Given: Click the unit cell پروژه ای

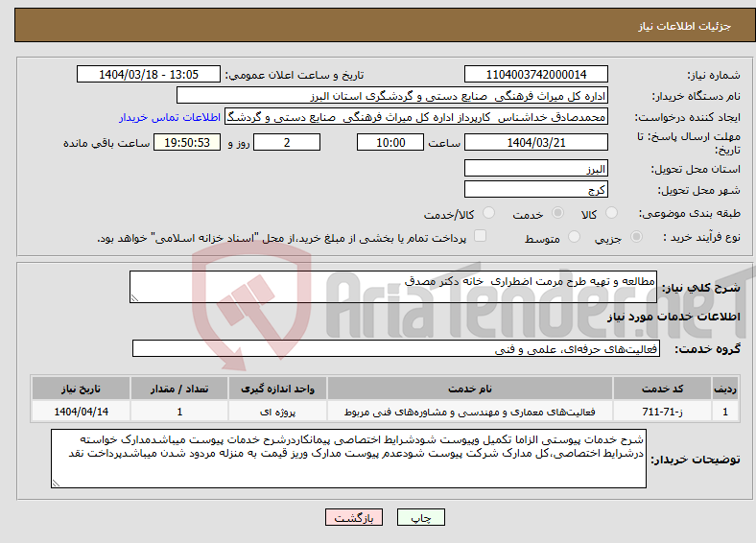Looking at the screenshot, I should tap(277, 412).
